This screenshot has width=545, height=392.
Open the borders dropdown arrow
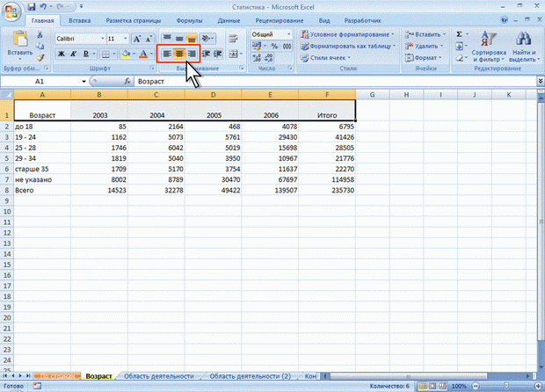[114, 54]
